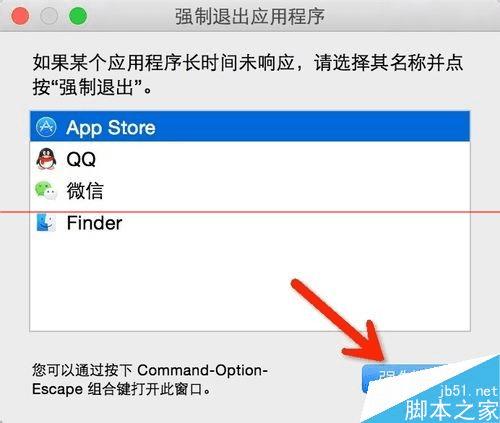Image resolution: width=500 pixels, height=423 pixels.
Task: Click the green zoom window button
Action: [x=78, y=16]
